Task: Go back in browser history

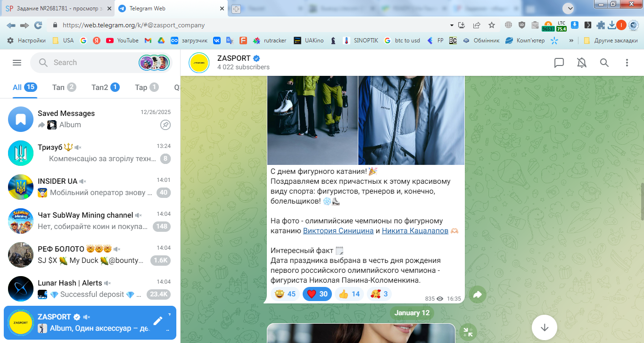Action: tap(11, 25)
